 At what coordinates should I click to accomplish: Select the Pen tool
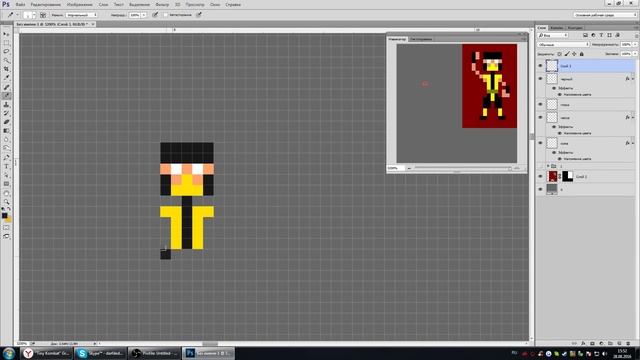pos(6,158)
